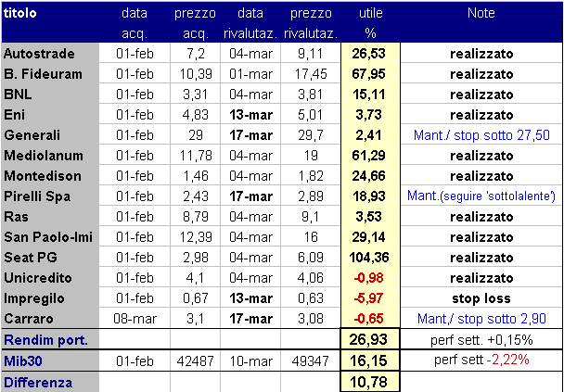Click the 10-mar Mib30 revaluation date
564x392 pixels.
coord(250,361)
